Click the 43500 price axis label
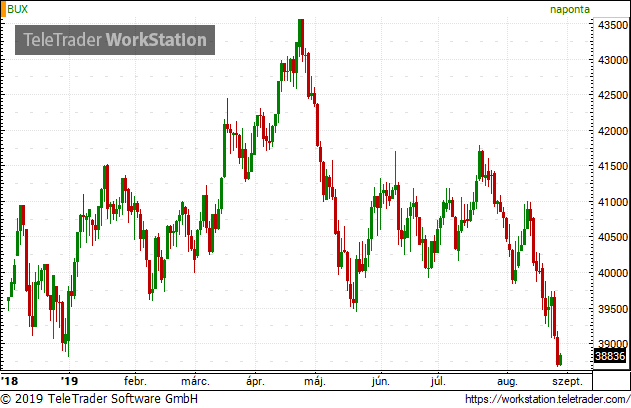 (x=612, y=25)
